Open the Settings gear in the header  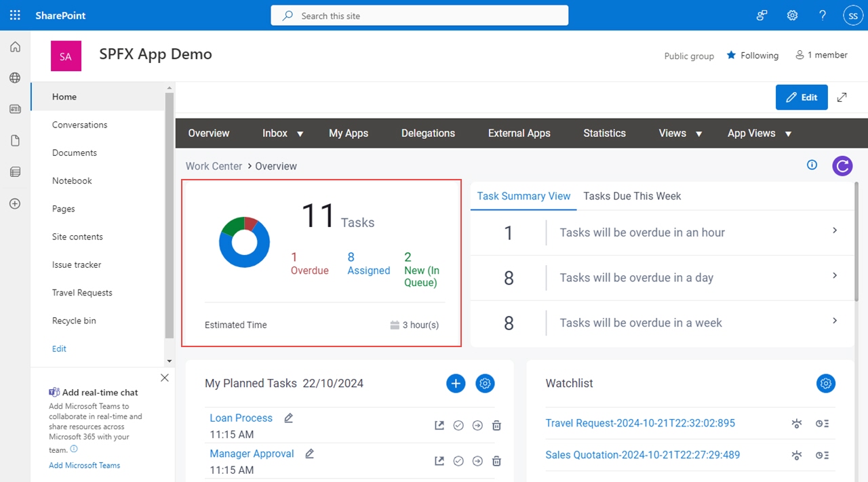[792, 15]
